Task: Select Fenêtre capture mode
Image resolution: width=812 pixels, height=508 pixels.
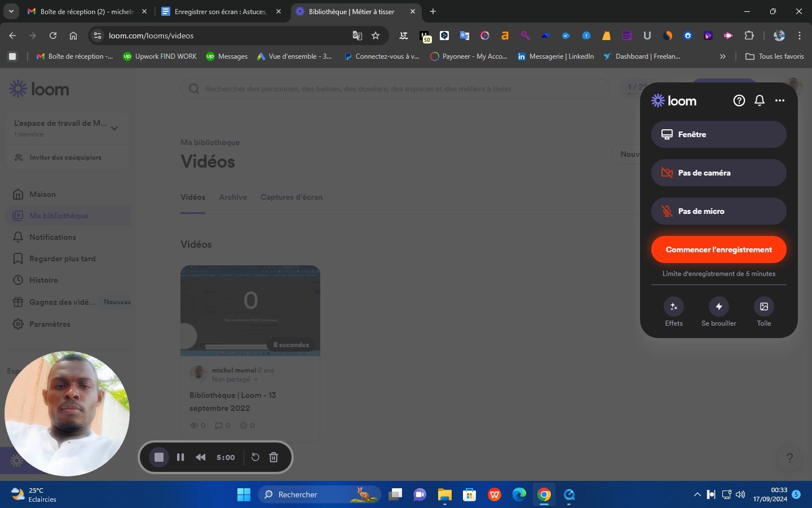Action: click(x=718, y=134)
